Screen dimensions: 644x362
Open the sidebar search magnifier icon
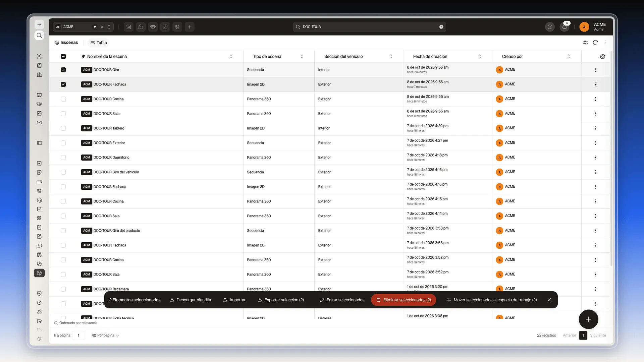(39, 36)
